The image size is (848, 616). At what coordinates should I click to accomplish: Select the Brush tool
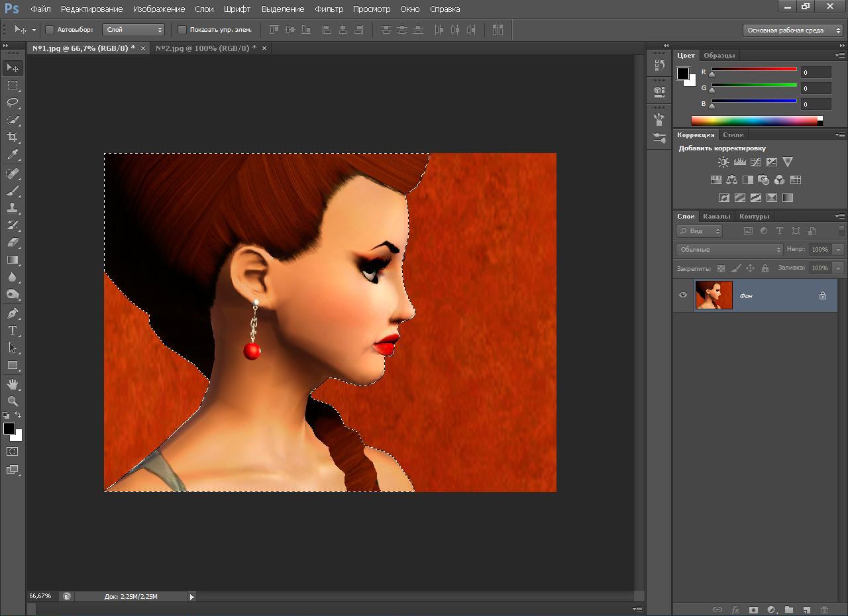pyautogui.click(x=13, y=191)
